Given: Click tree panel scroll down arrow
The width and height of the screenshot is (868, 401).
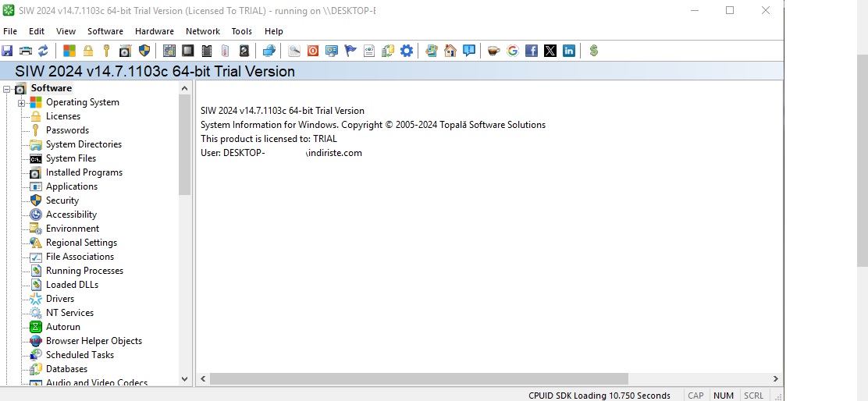Looking at the screenshot, I should pos(184,379).
